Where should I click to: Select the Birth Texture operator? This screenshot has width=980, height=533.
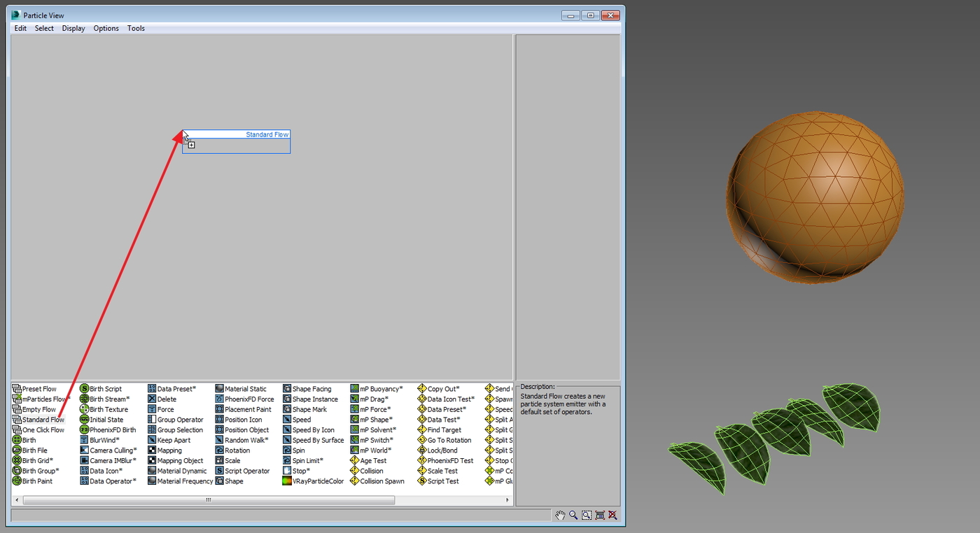pyautogui.click(x=104, y=409)
